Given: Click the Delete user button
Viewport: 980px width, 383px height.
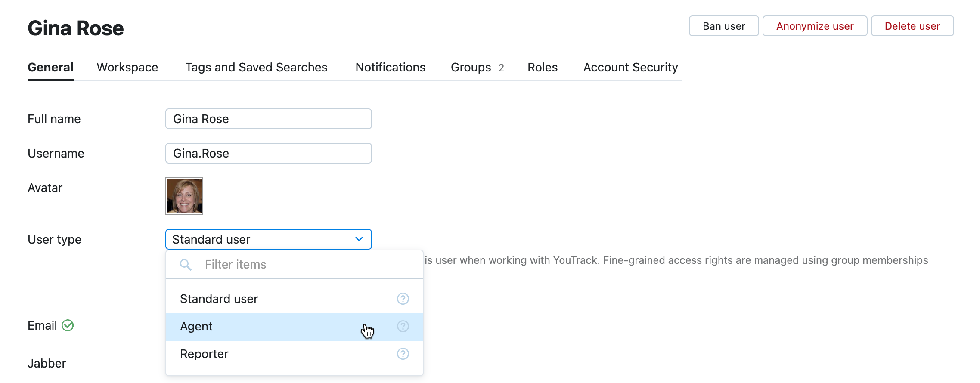Looking at the screenshot, I should [x=912, y=26].
